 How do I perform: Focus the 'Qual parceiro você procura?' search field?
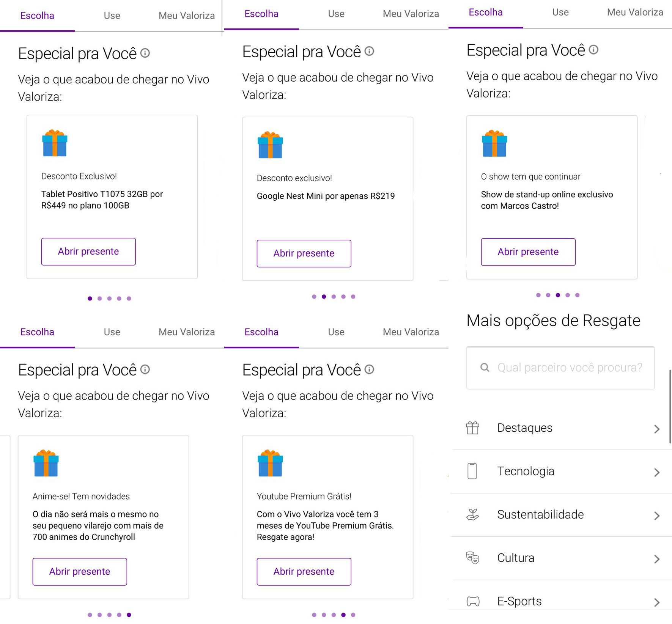pos(569,367)
